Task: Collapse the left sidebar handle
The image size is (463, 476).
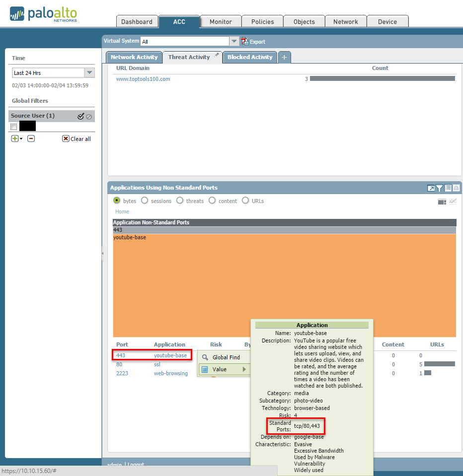Action: (x=103, y=253)
